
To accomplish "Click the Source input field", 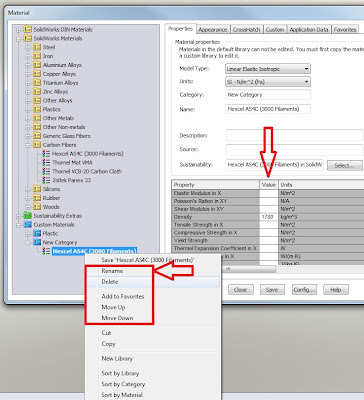I will pos(294,149).
